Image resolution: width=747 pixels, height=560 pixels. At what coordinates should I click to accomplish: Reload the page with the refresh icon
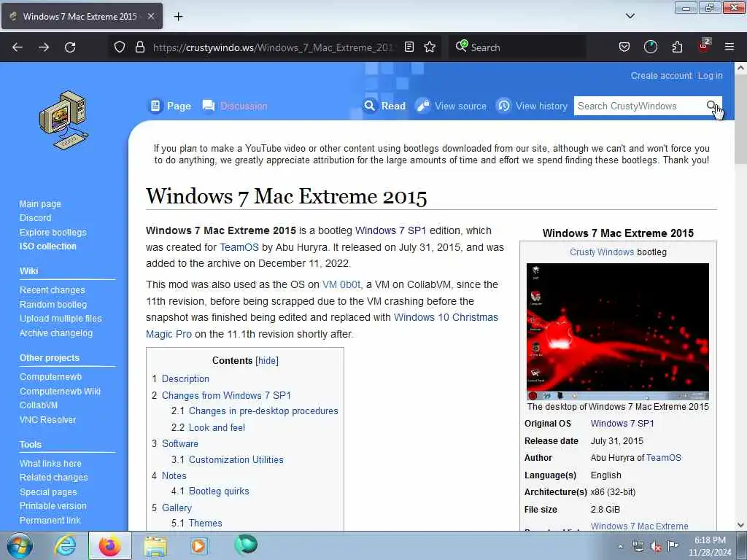pos(70,47)
